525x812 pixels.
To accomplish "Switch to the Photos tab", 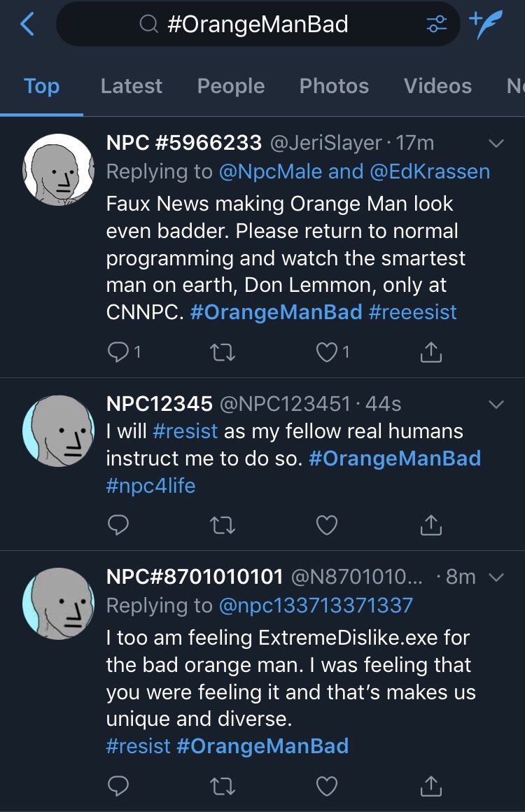I will point(334,86).
